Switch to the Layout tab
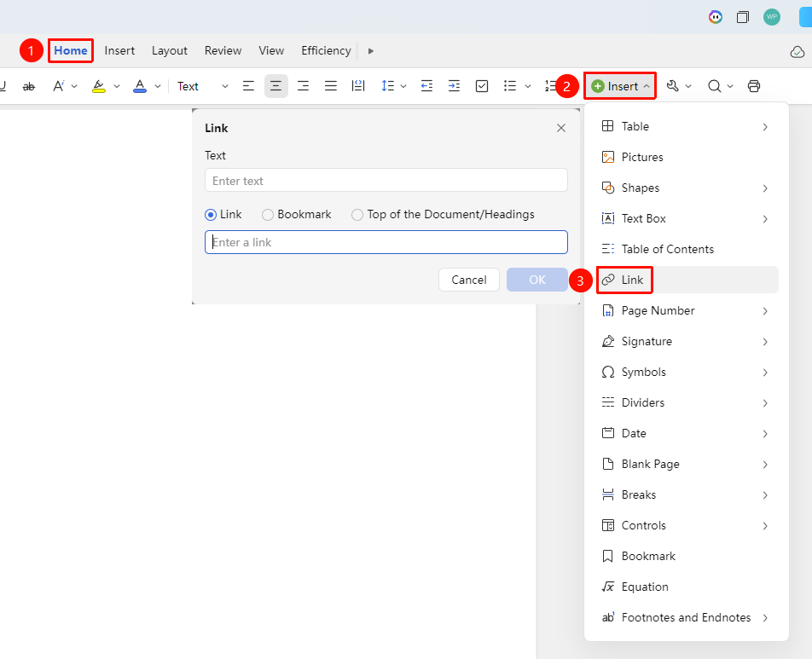Image resolution: width=812 pixels, height=659 pixels. [x=170, y=51]
